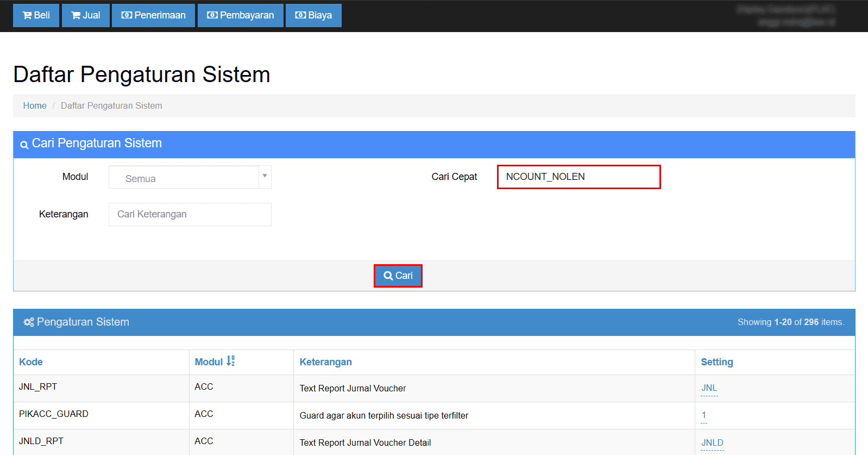This screenshot has width=868, height=455.
Task: Focus the Cari Cepat search field
Action: [x=578, y=177]
